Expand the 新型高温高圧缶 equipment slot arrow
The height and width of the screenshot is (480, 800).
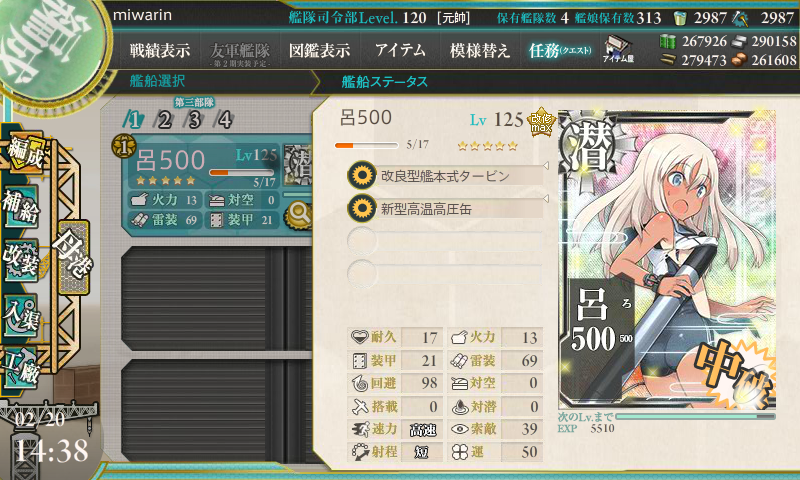[x=545, y=199]
